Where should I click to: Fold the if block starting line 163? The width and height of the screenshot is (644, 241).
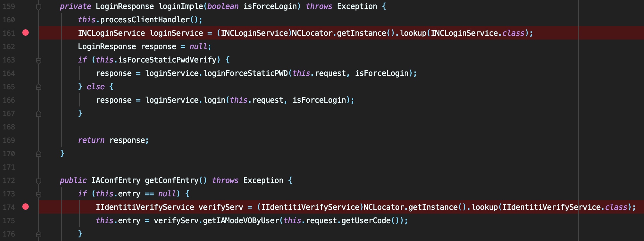tap(39, 60)
